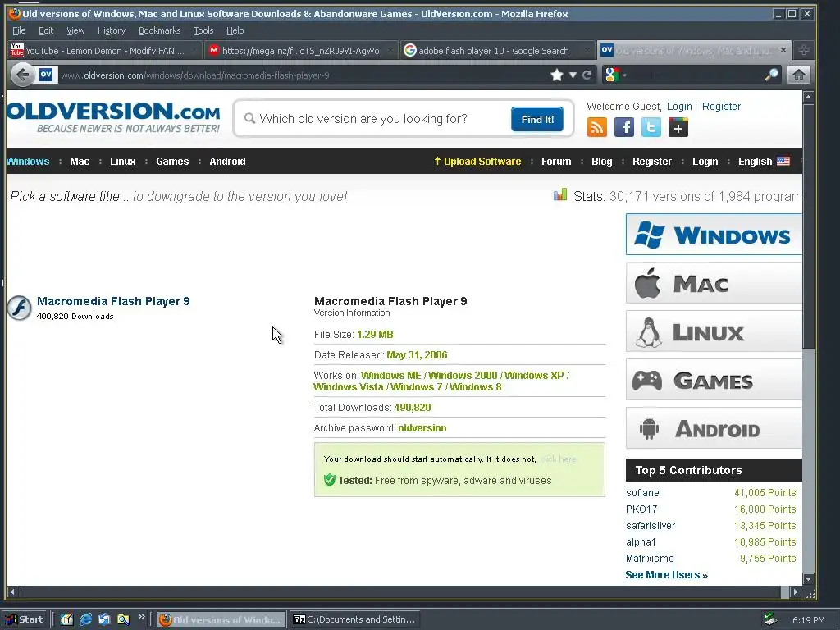Screen dimensions: 840x630
Task: Click the green Tested shield icon
Action: point(330,480)
